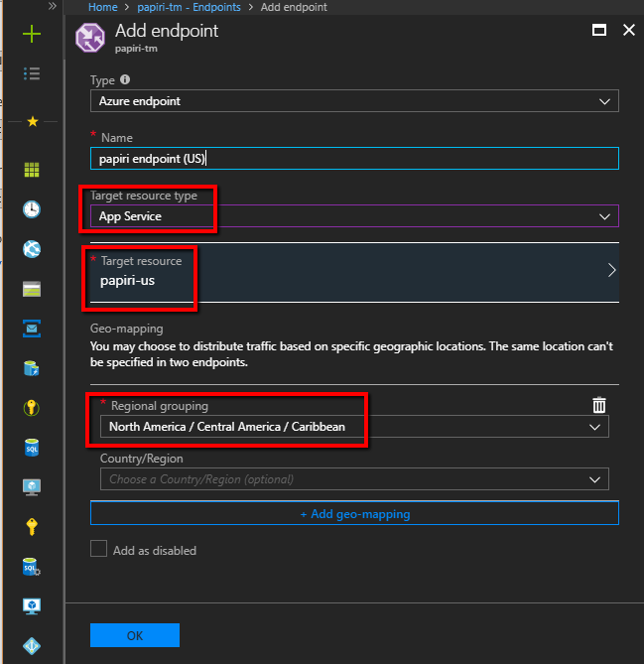Click the Add geo-mapping button

click(x=354, y=513)
